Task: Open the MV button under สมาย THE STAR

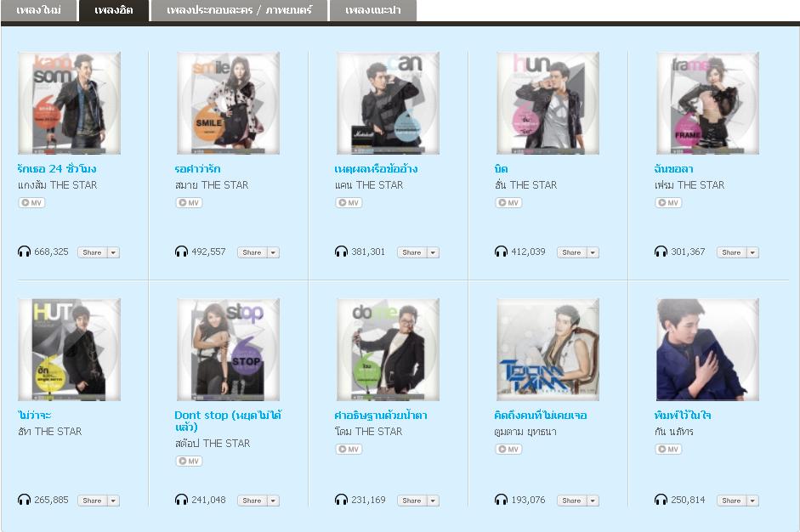Action: 189,202
